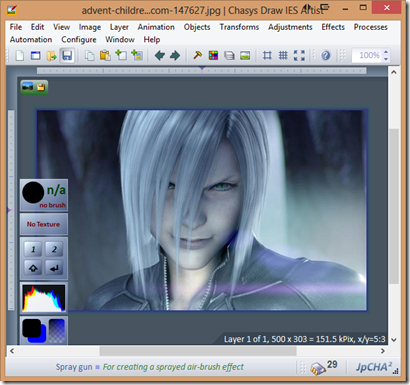
Task: Save image with the floppy disk icon
Action: coord(67,55)
